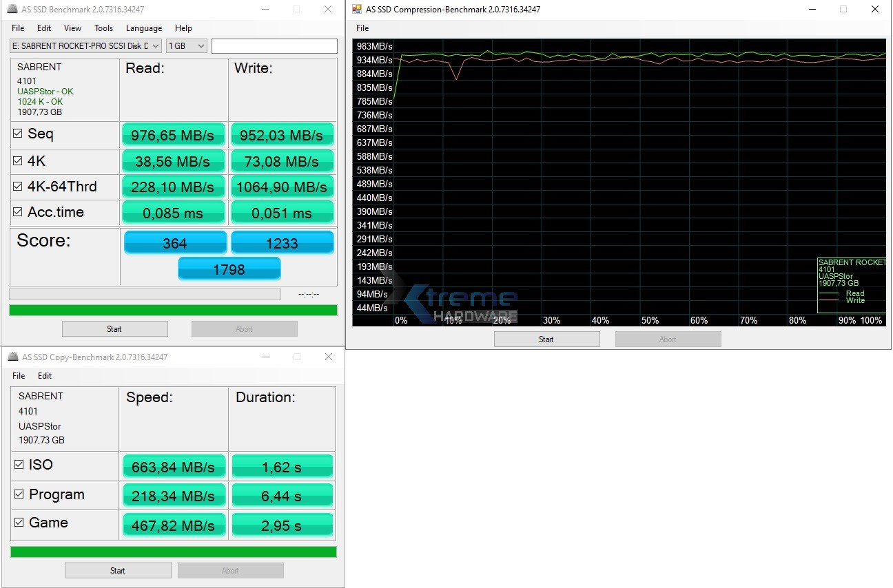
Task: Start the main AS SSD benchmark
Action: (114, 328)
